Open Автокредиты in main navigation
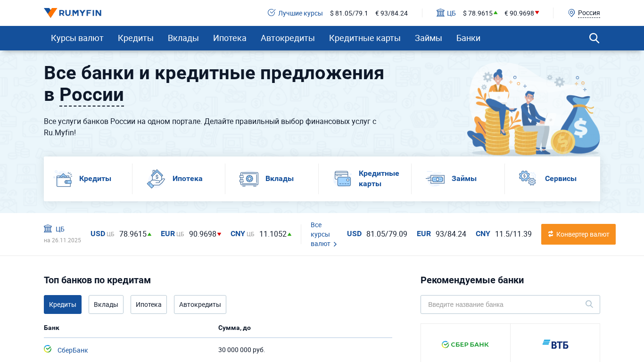The image size is (644, 362). point(288,38)
